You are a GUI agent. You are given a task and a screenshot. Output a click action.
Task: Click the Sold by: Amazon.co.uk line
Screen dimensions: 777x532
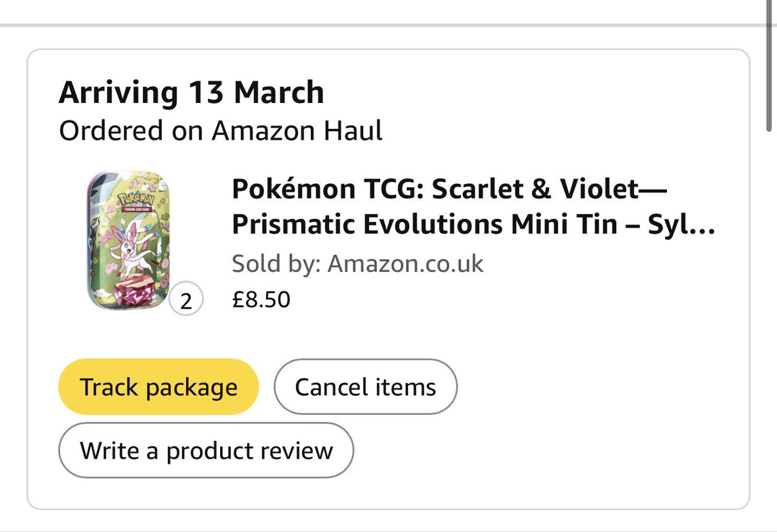[x=357, y=263]
